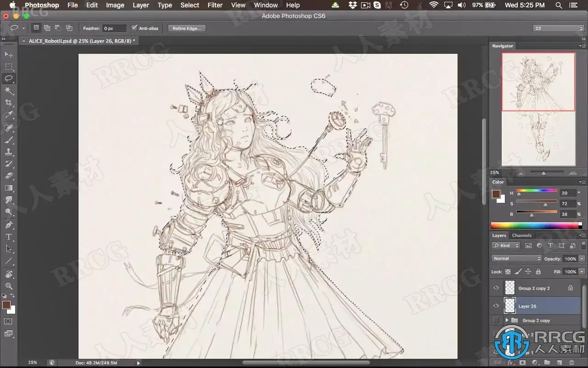Viewport: 588px width, 368px height.
Task: Click the Feather value field
Action: 113,29
